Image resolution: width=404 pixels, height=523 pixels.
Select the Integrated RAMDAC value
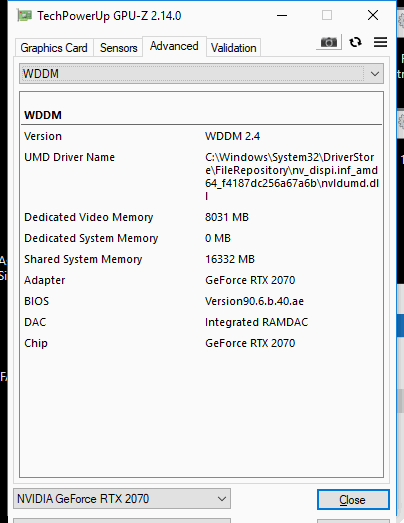257,322
